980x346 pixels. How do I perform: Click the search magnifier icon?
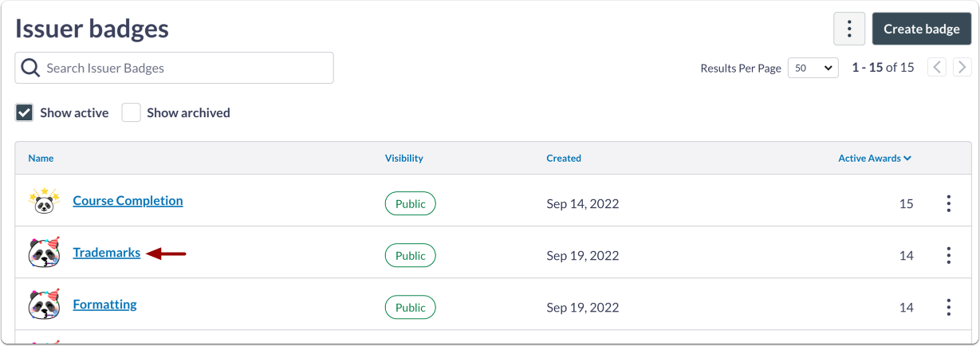click(x=31, y=68)
